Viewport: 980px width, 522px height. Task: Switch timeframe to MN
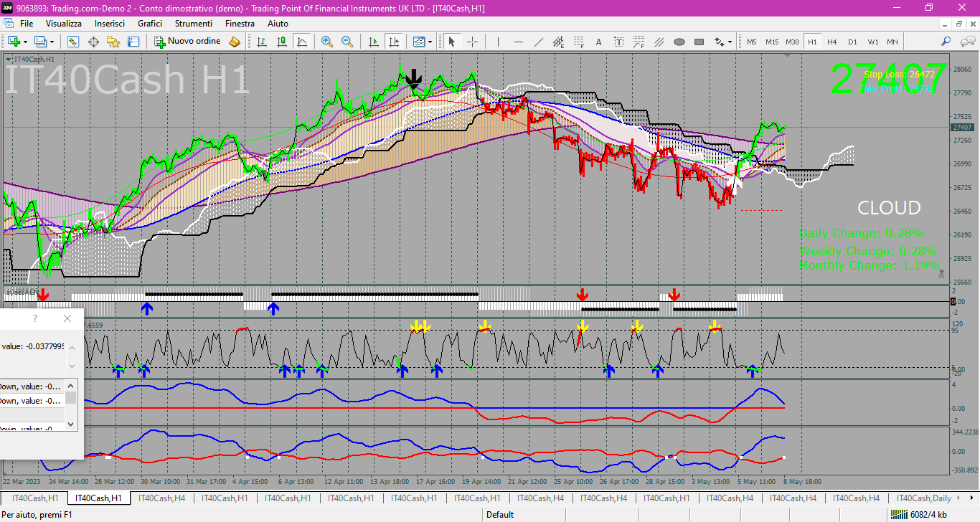(x=892, y=42)
